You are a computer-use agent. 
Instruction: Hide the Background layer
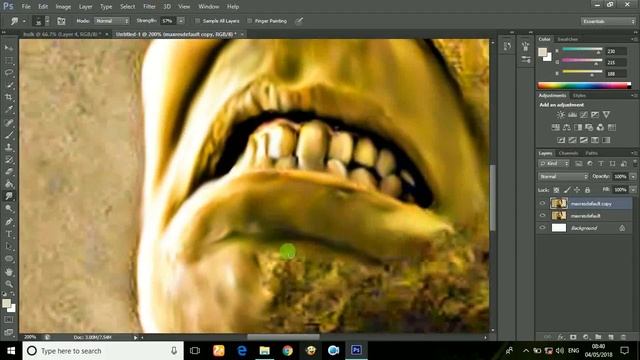click(x=542, y=228)
